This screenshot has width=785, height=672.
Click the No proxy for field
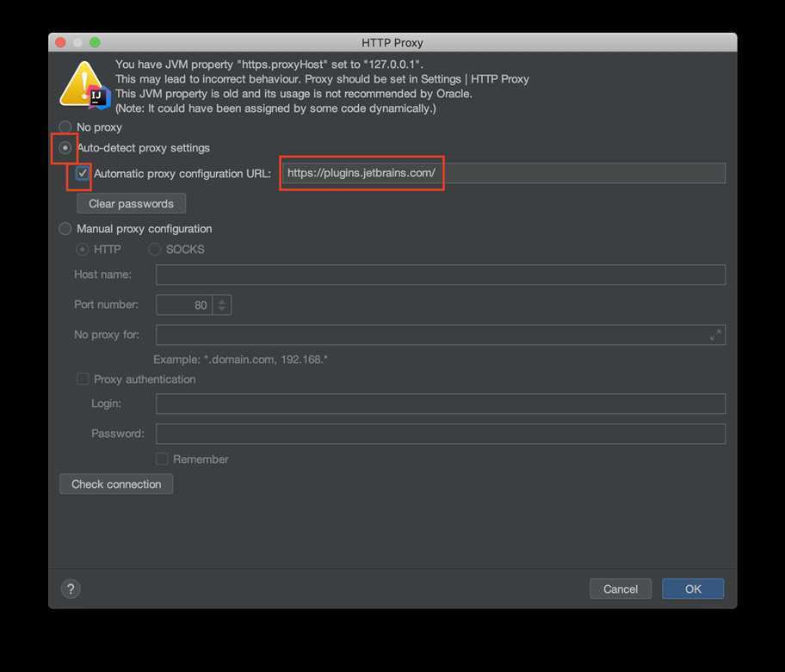[441, 335]
